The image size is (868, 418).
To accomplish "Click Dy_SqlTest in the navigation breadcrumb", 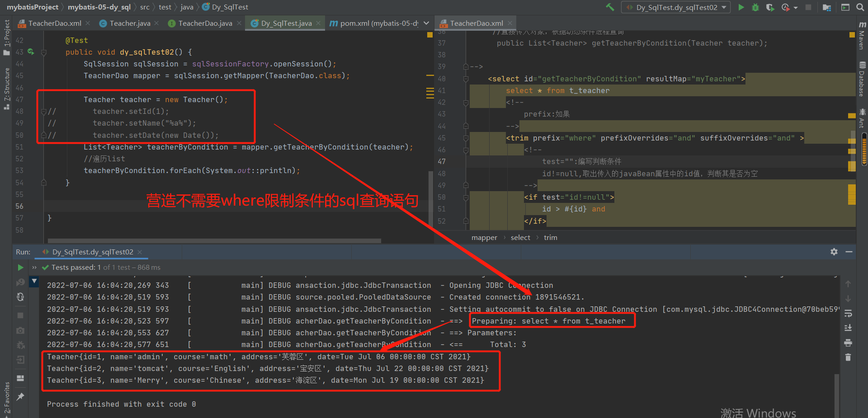I will coord(225,7).
